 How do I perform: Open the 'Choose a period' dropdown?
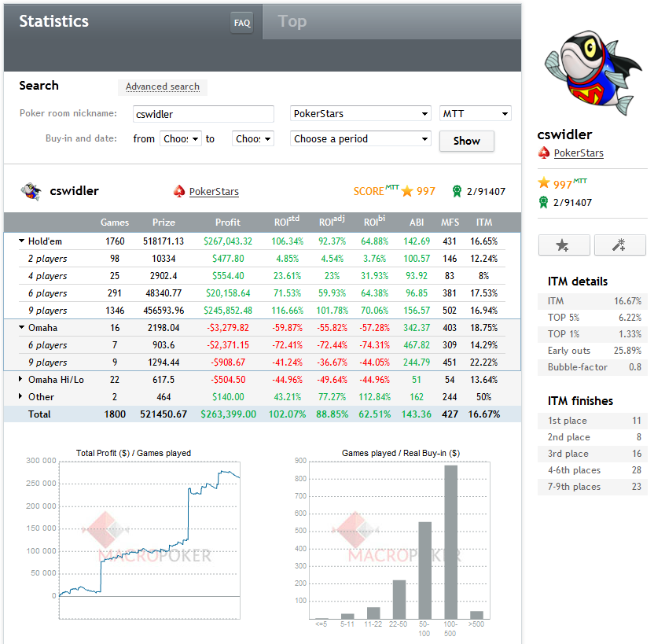(360, 139)
